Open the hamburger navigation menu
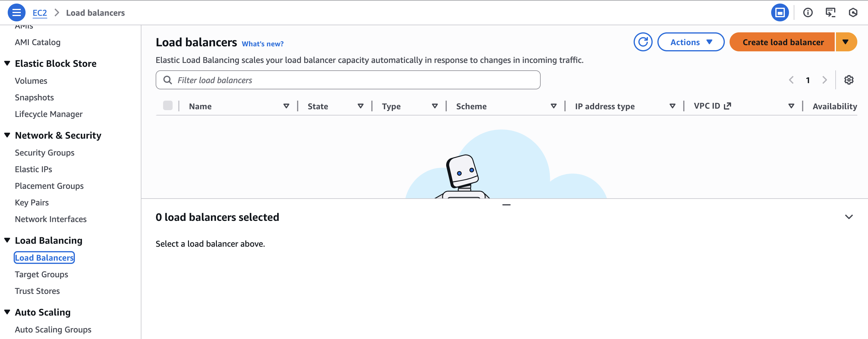Screen dimensions: 868x339 click(16, 12)
